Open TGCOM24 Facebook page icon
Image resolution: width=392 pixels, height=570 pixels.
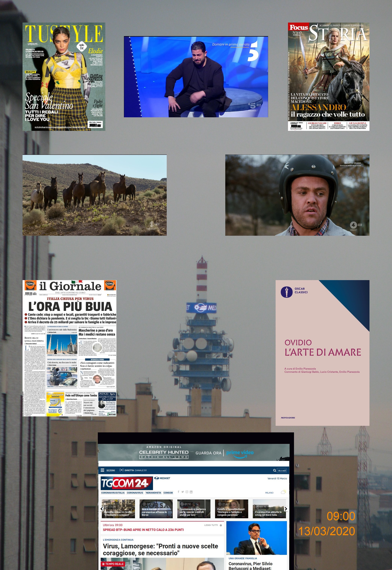[178, 492]
